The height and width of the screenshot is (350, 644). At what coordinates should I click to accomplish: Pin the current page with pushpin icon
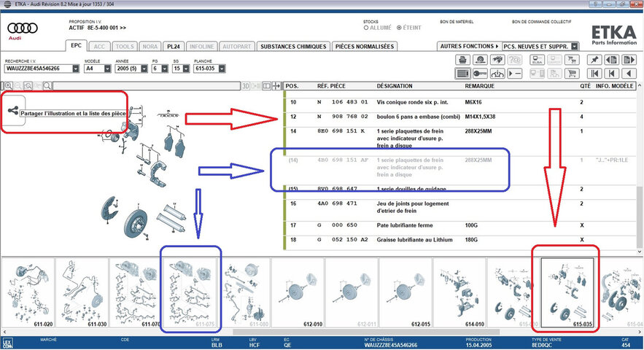click(x=594, y=60)
